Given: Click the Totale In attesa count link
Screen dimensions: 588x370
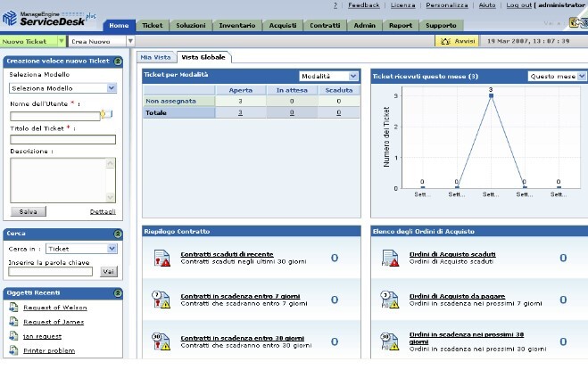Looking at the screenshot, I should point(292,113).
